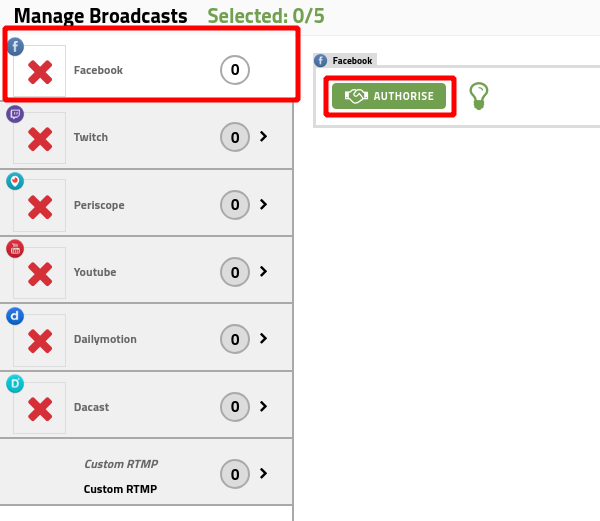Click the Youtube logo icon
This screenshot has width=600, height=521.
15,249
